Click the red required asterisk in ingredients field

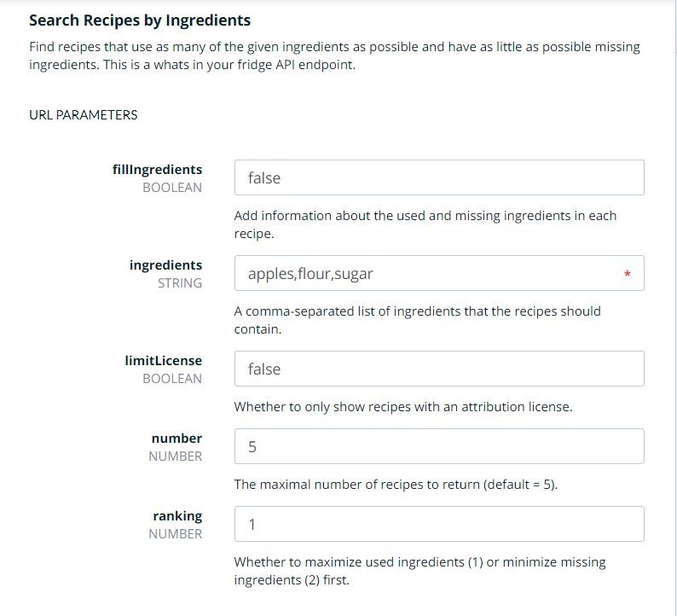coord(627,274)
